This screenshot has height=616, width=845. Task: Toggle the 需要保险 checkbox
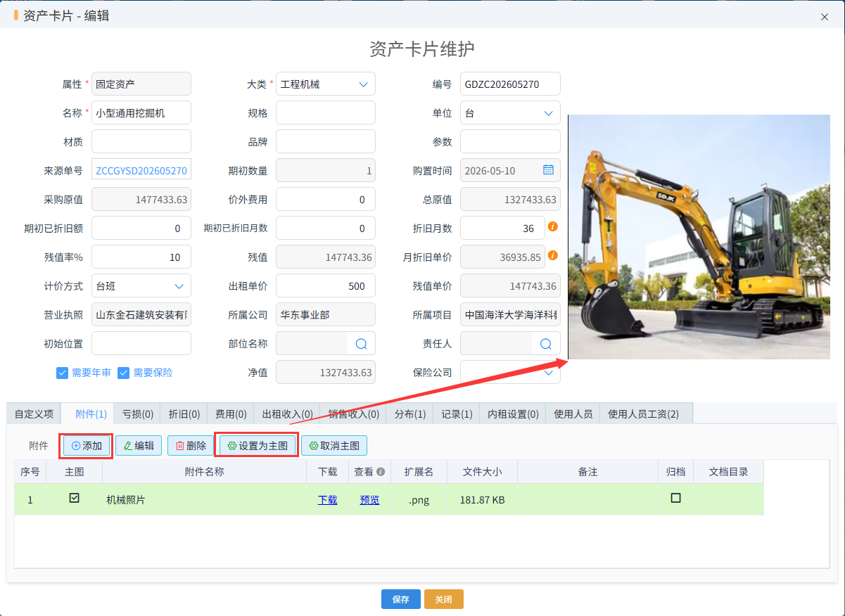pyautogui.click(x=123, y=373)
